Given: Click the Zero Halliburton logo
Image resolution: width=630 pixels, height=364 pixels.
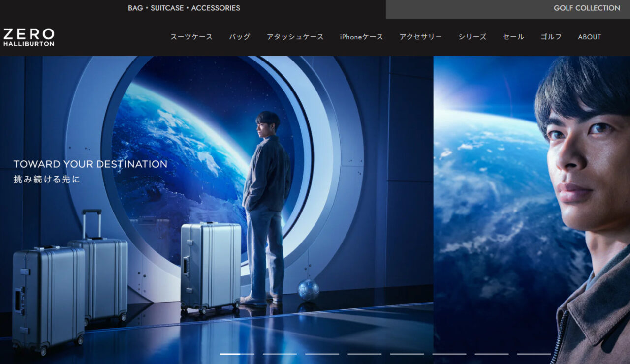Looking at the screenshot, I should point(29,37).
